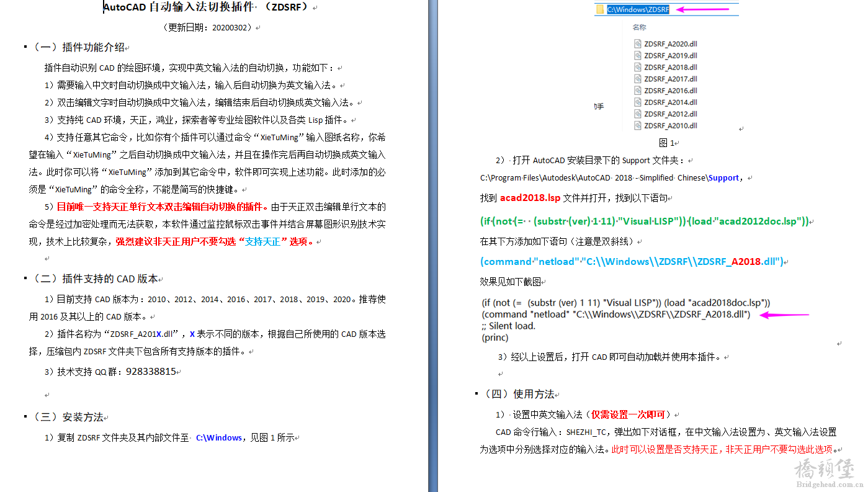Image resolution: width=868 pixels, height=492 pixels.
Task: Click the line starting 4）支持任意其它命令
Action: (215, 137)
